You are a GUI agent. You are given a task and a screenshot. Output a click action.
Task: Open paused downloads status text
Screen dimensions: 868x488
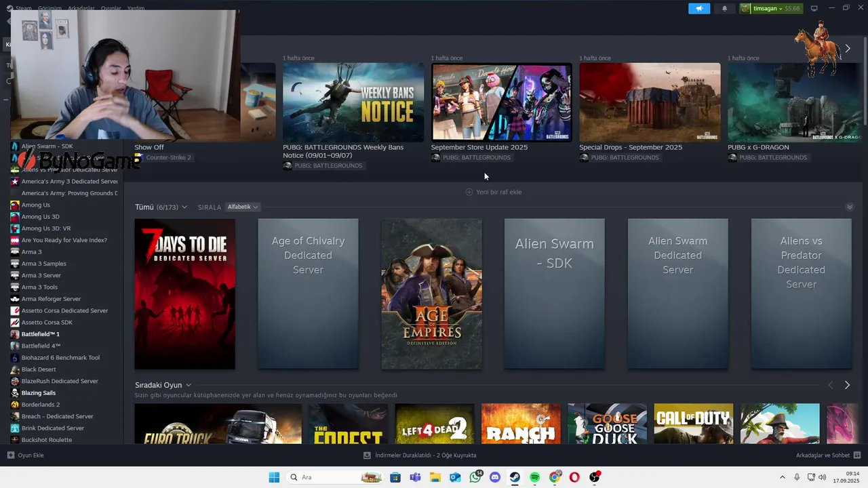[426, 455]
